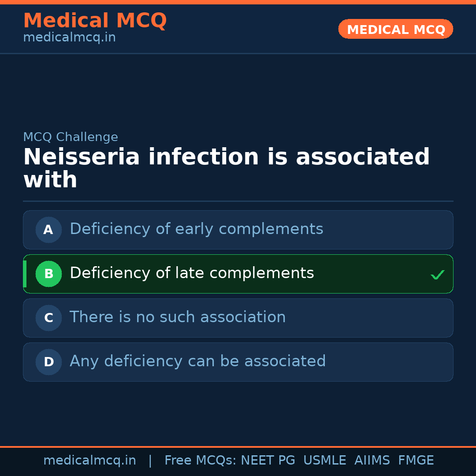Select option Deficiency of late complements

coord(192,273)
